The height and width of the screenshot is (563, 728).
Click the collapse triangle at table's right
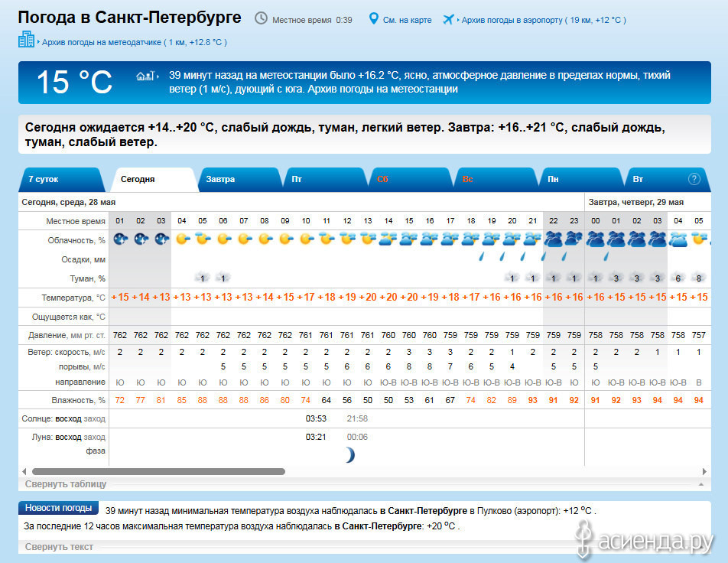click(701, 484)
